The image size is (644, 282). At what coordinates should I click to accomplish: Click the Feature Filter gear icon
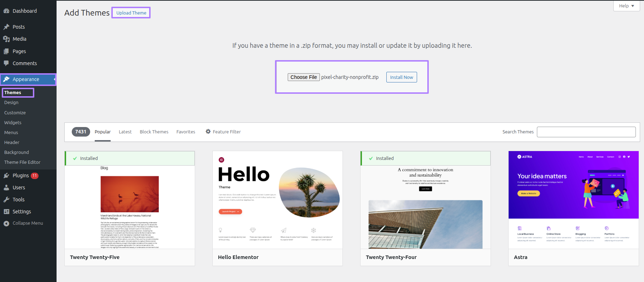[208, 132]
